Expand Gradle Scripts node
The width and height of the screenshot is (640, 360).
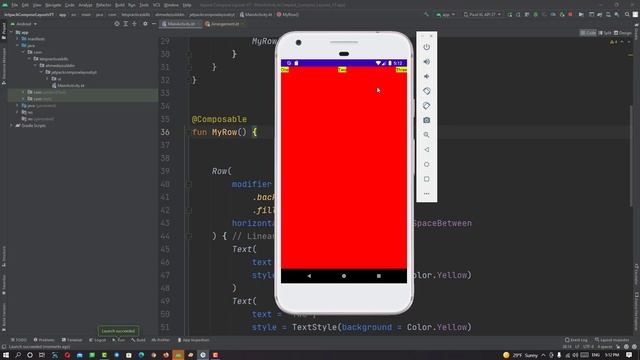pyautogui.click(x=11, y=125)
